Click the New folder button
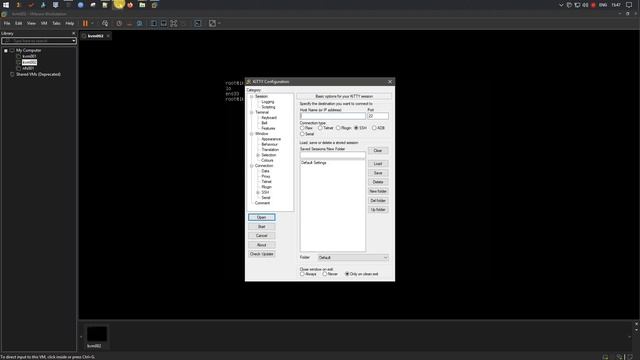The width and height of the screenshot is (640, 360). point(378,191)
